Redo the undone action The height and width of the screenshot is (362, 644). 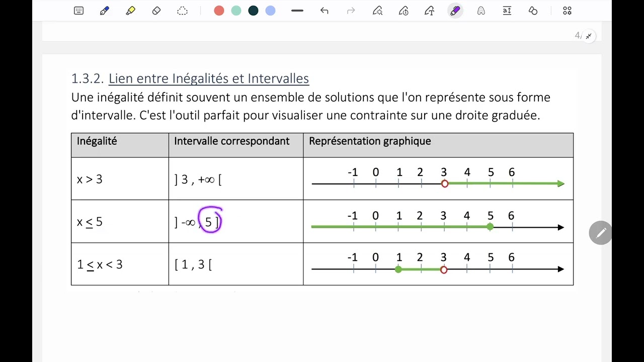pos(351,11)
